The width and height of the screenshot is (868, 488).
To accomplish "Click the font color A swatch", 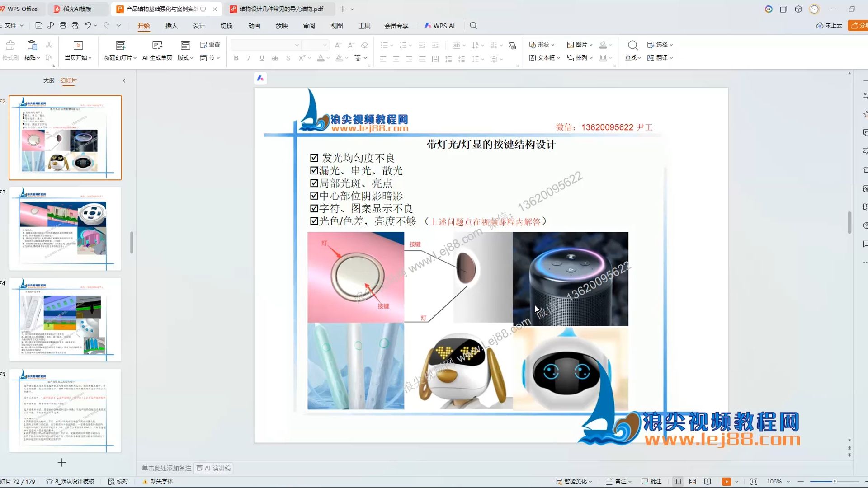I will pos(321,58).
